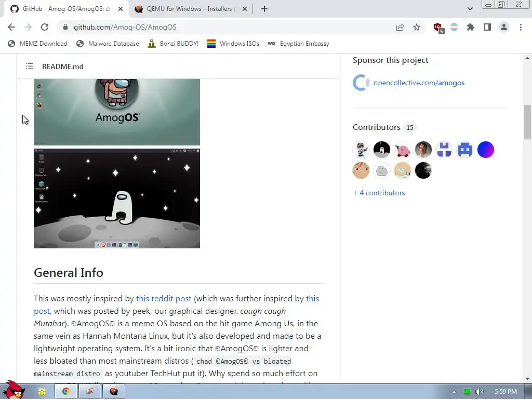Click the General Info heading

pos(69,273)
